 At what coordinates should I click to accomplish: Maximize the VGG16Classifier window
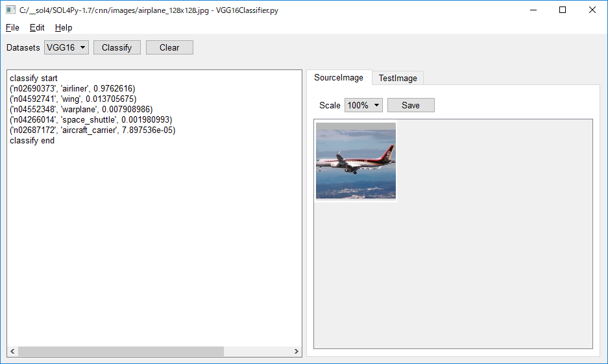tap(563, 10)
